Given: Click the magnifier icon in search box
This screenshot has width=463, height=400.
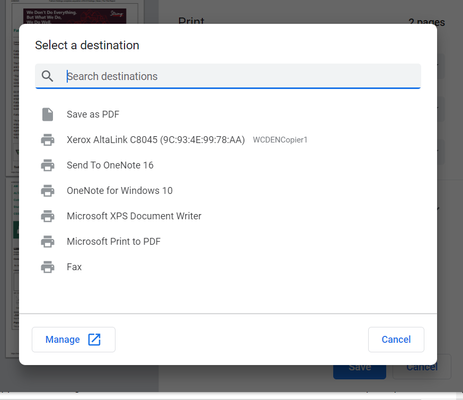Looking at the screenshot, I should coord(47,76).
